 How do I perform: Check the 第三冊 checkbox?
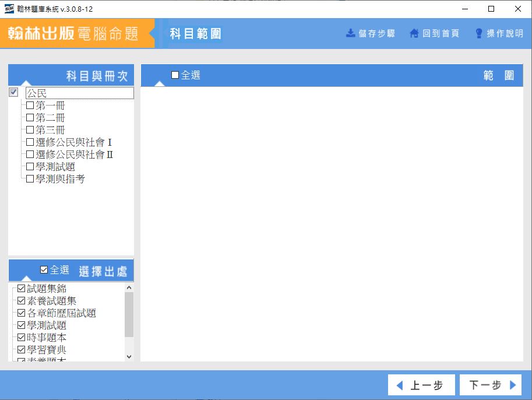(x=30, y=129)
